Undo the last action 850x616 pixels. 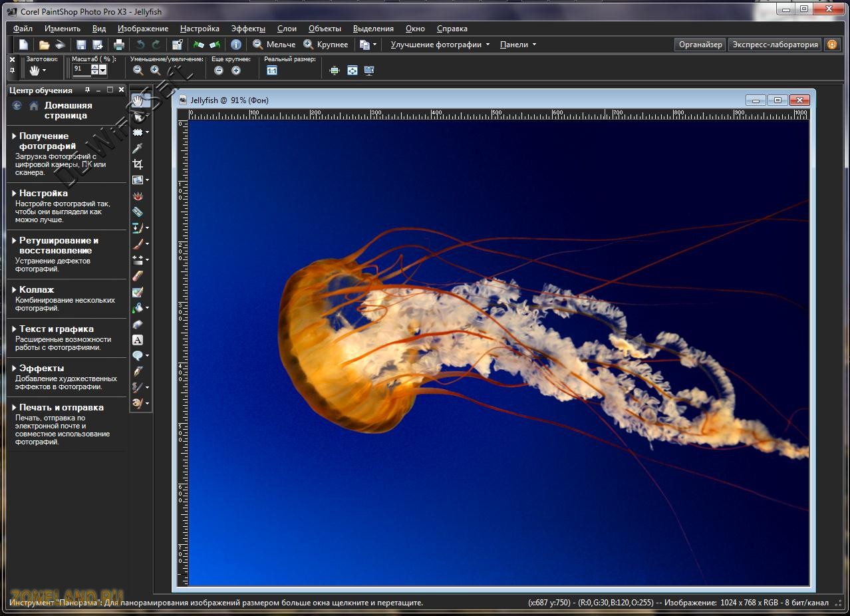tap(140, 45)
